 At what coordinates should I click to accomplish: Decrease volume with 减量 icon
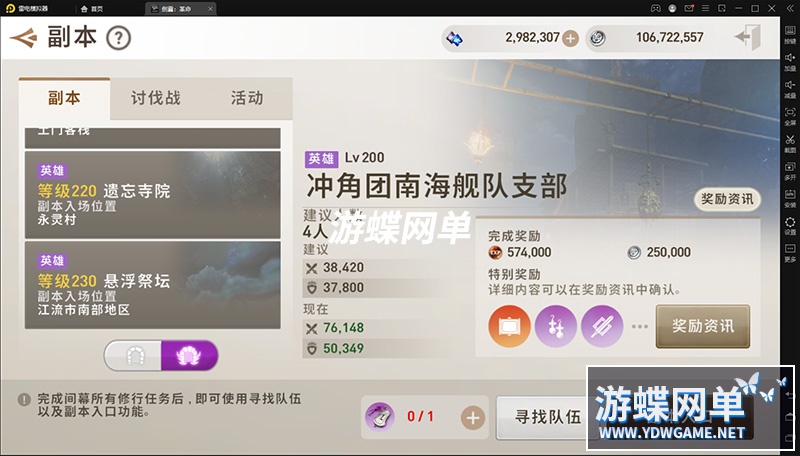[x=790, y=89]
